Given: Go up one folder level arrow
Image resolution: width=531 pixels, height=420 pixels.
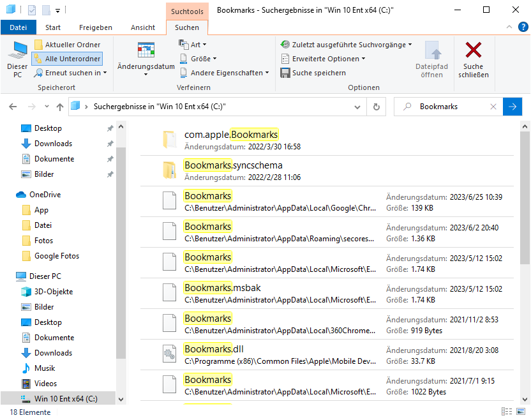Looking at the screenshot, I should pos(59,107).
